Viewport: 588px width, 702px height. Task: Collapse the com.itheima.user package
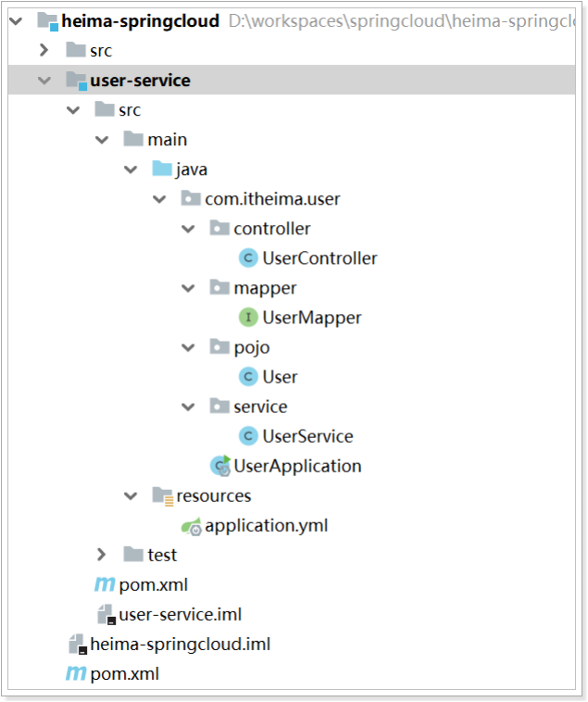click(159, 199)
